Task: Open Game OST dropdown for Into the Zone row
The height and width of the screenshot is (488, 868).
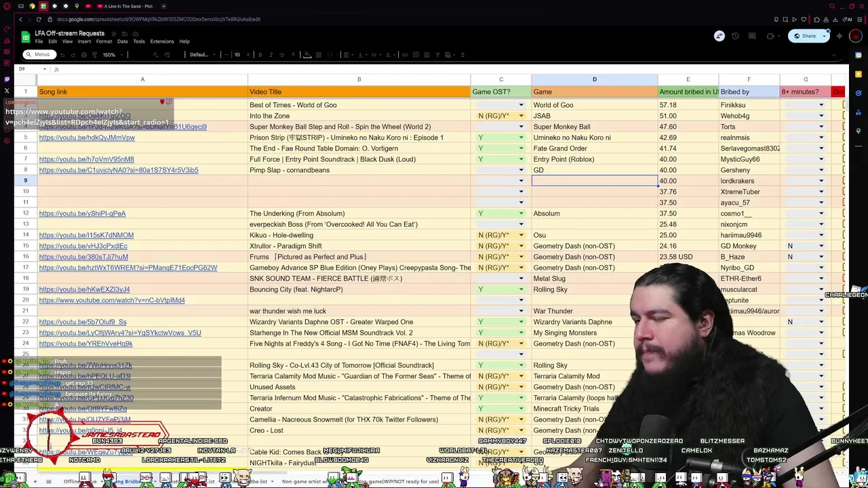Action: pyautogui.click(x=521, y=116)
